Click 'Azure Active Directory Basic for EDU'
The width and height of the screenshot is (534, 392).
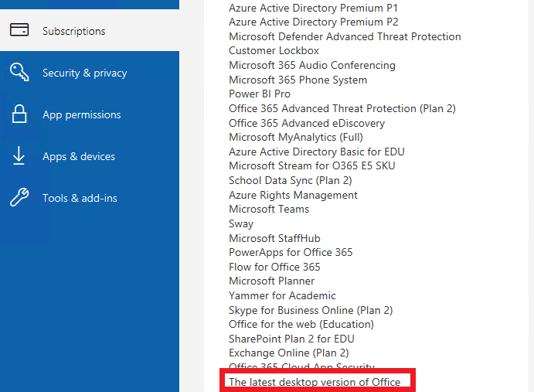pyautogui.click(x=317, y=152)
